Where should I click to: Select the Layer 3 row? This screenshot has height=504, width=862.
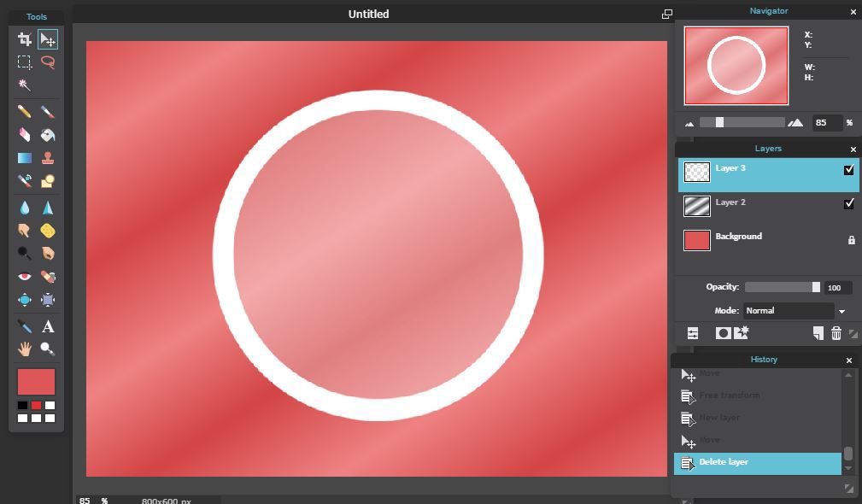click(x=768, y=175)
